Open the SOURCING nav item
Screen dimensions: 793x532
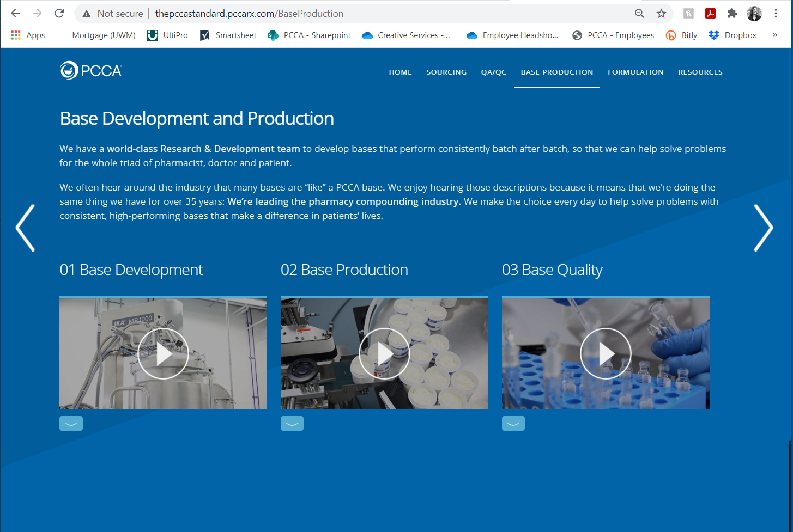click(446, 72)
